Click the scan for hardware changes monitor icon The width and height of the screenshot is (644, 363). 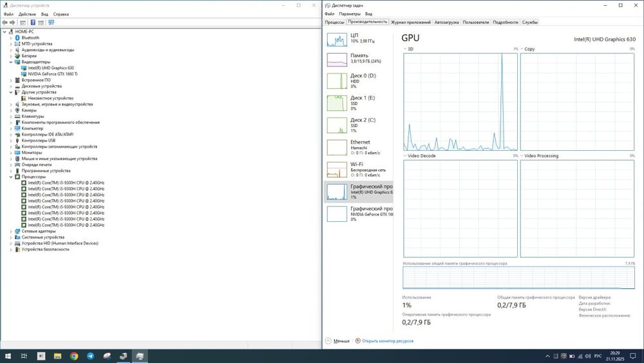tap(52, 23)
